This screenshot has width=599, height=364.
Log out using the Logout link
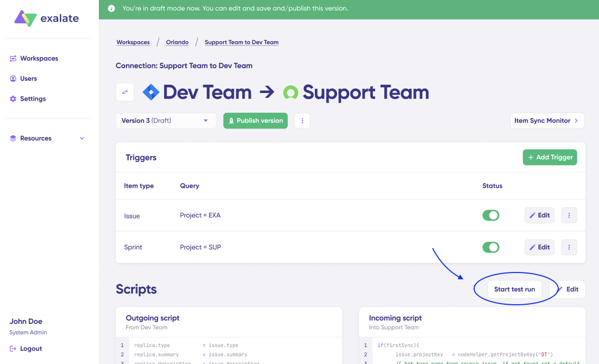pos(25,349)
